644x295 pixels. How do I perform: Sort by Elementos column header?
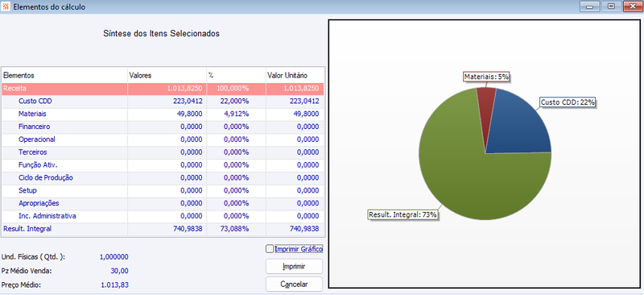coord(64,75)
